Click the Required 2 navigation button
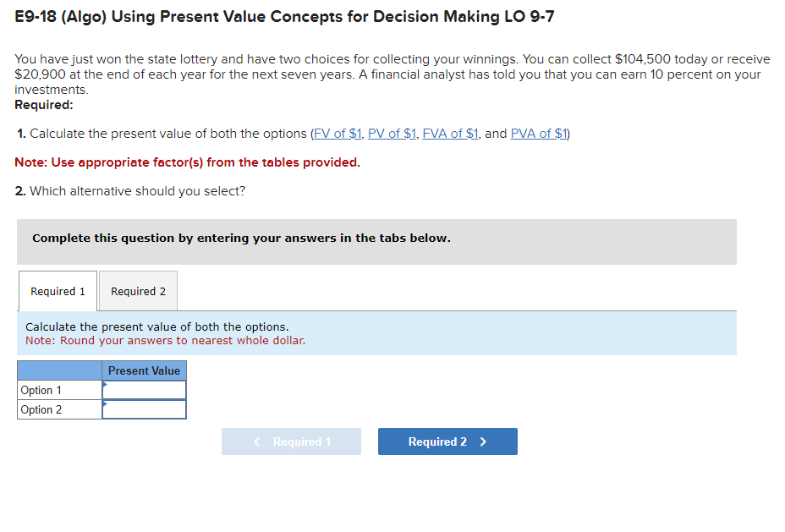The width and height of the screenshot is (785, 532). [x=447, y=441]
